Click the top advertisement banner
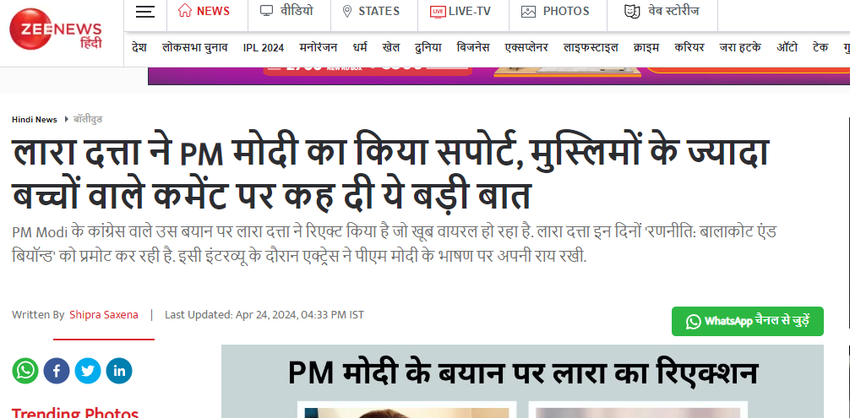 [x=499, y=76]
